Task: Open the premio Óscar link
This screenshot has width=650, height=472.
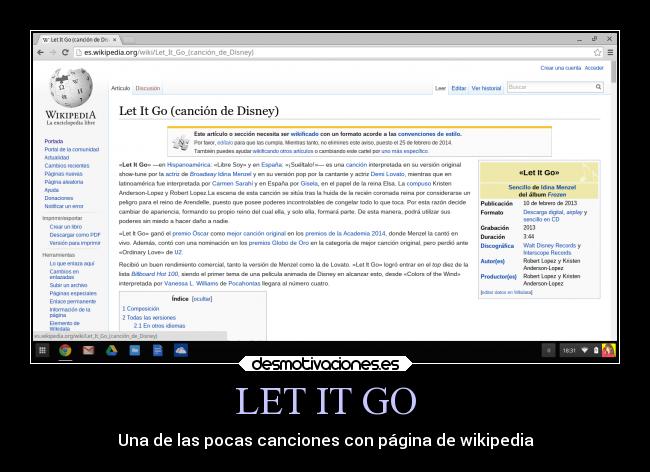Action: pos(190,233)
